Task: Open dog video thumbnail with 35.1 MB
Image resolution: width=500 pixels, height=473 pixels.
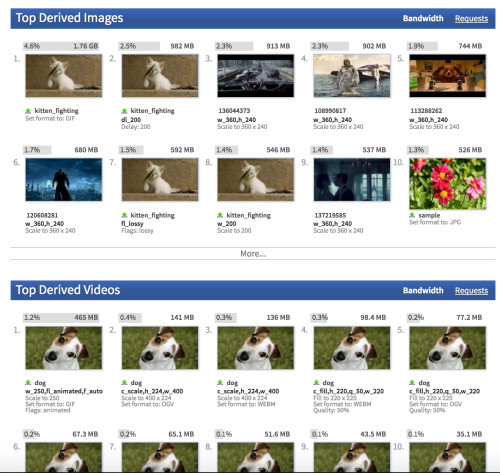Action: click(x=448, y=457)
